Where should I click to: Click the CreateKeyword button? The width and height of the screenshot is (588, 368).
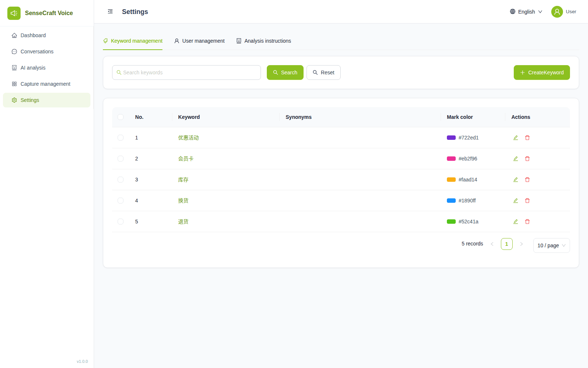[542, 72]
